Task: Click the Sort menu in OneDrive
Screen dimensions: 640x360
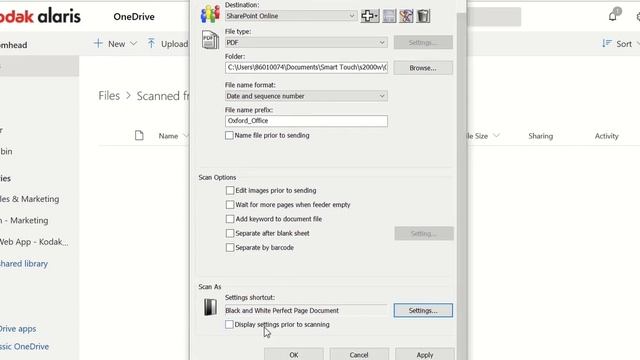Action: tap(620, 43)
